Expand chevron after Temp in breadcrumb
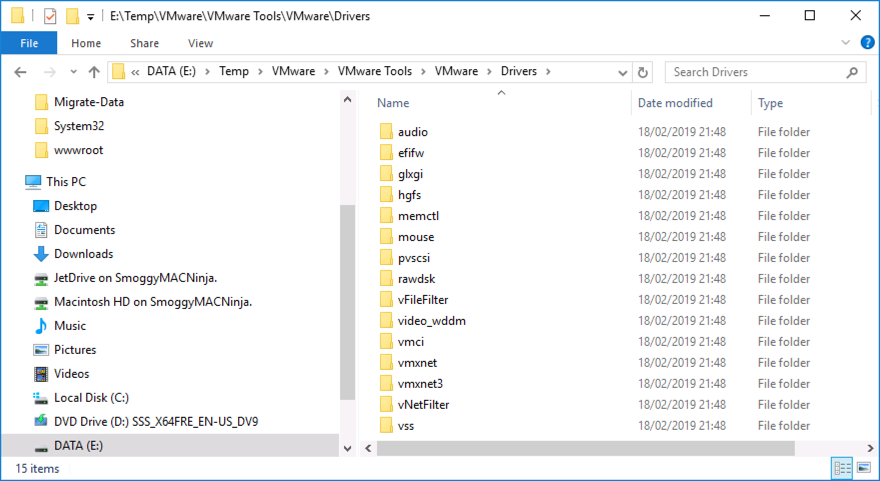The image size is (880, 481). (261, 72)
